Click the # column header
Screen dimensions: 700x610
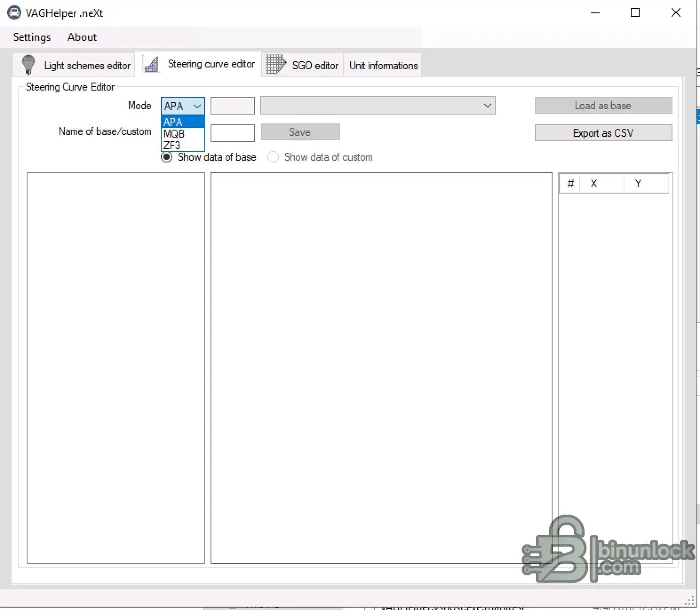[570, 183]
